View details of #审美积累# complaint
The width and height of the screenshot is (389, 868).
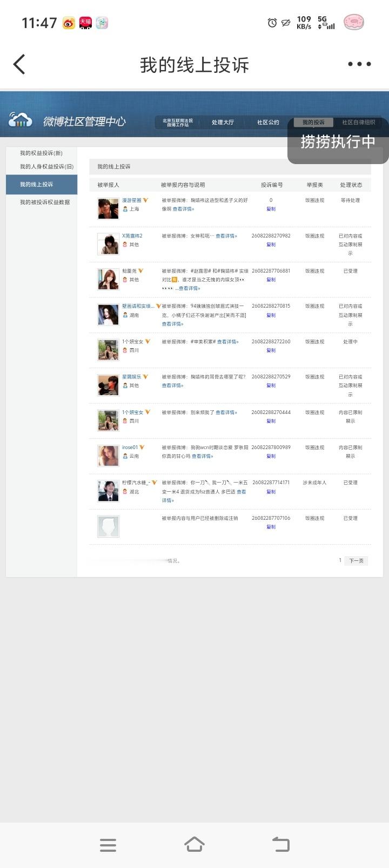tap(227, 342)
